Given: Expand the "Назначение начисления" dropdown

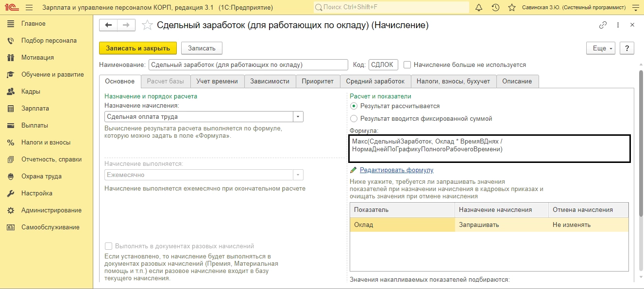Looking at the screenshot, I should click(x=298, y=117).
